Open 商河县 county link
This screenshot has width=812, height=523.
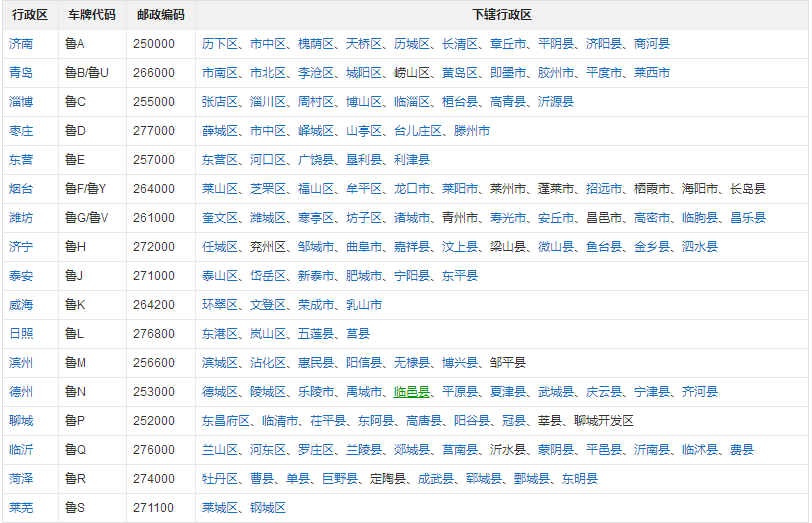(x=652, y=44)
